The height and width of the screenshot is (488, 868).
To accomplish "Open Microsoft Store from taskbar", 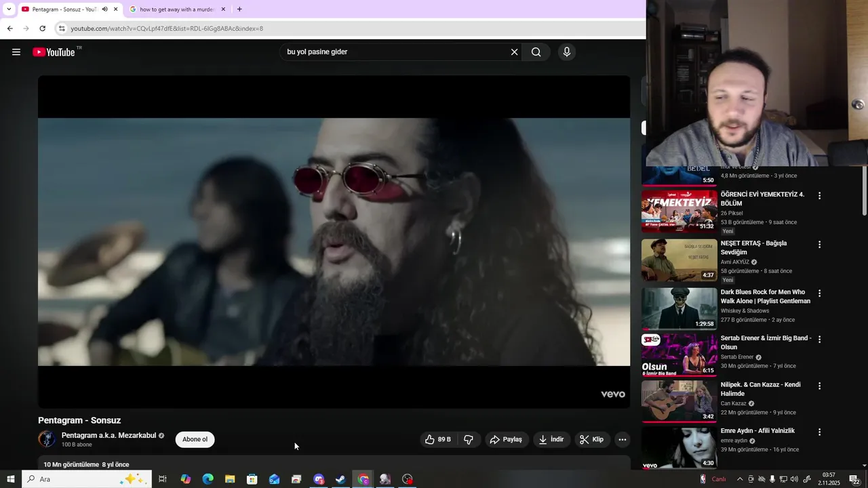I will point(252,479).
